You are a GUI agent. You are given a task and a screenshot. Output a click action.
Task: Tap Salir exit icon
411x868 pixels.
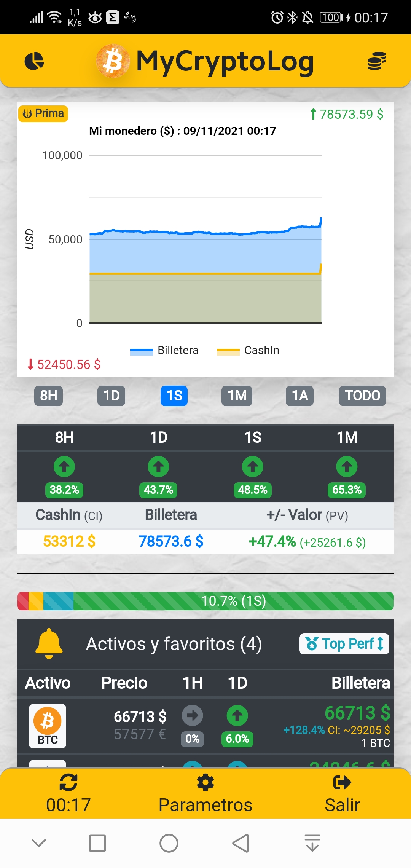tap(342, 783)
